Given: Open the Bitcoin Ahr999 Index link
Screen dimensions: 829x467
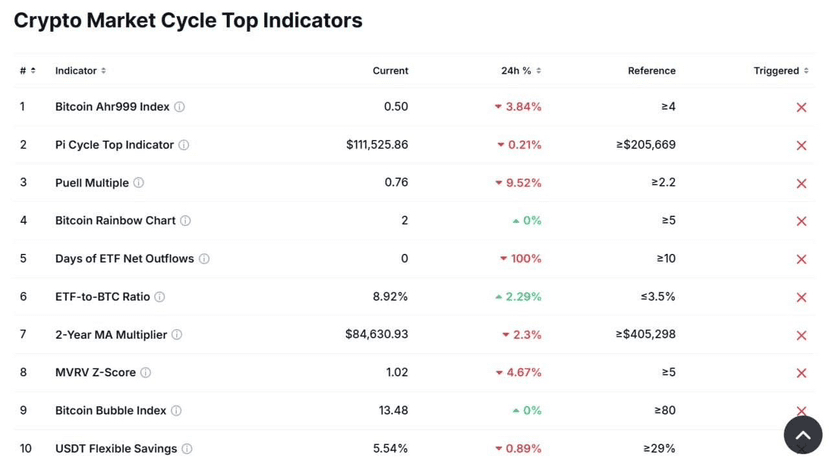Looking at the screenshot, I should pyautogui.click(x=112, y=107).
